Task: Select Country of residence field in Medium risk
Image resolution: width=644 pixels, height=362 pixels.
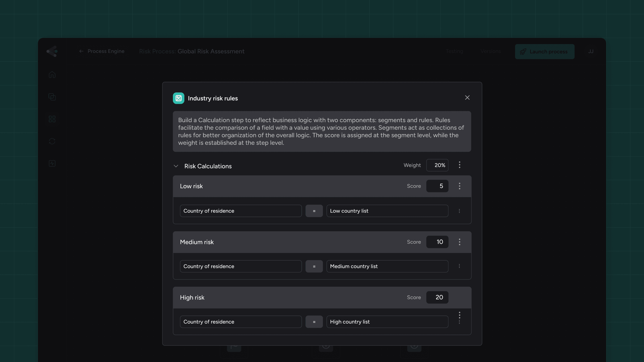Action: [241, 266]
